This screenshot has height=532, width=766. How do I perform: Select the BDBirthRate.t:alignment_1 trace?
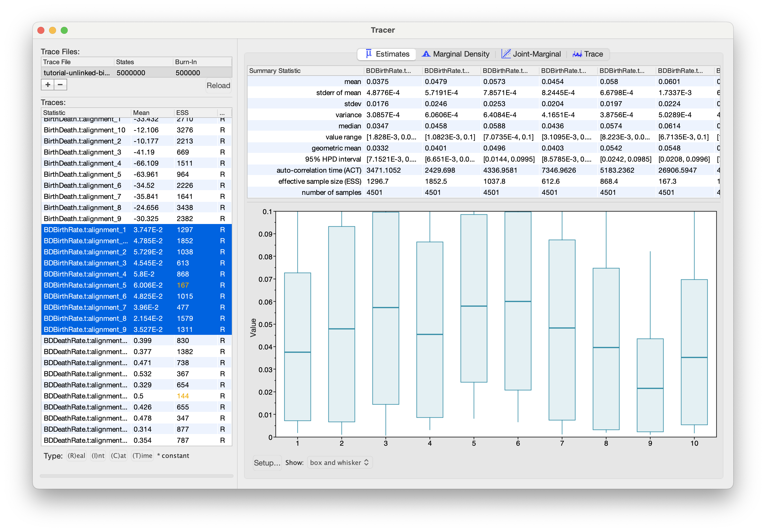[x=136, y=230]
